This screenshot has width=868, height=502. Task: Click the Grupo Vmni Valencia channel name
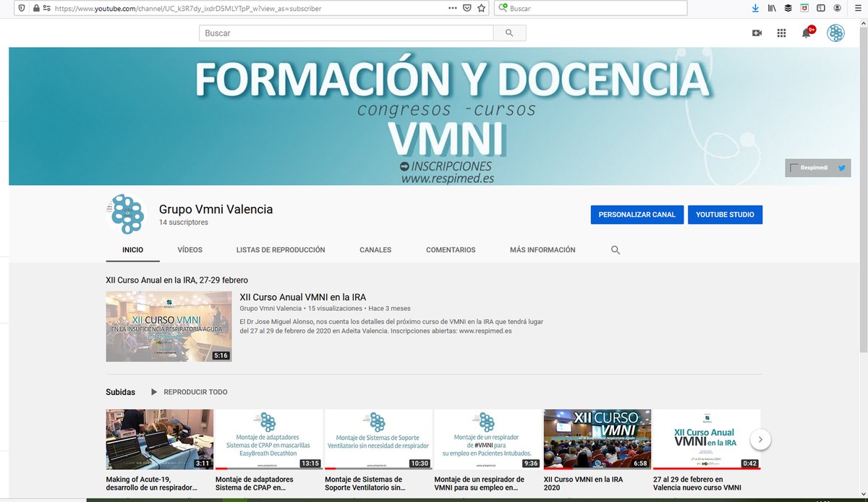[216, 209]
